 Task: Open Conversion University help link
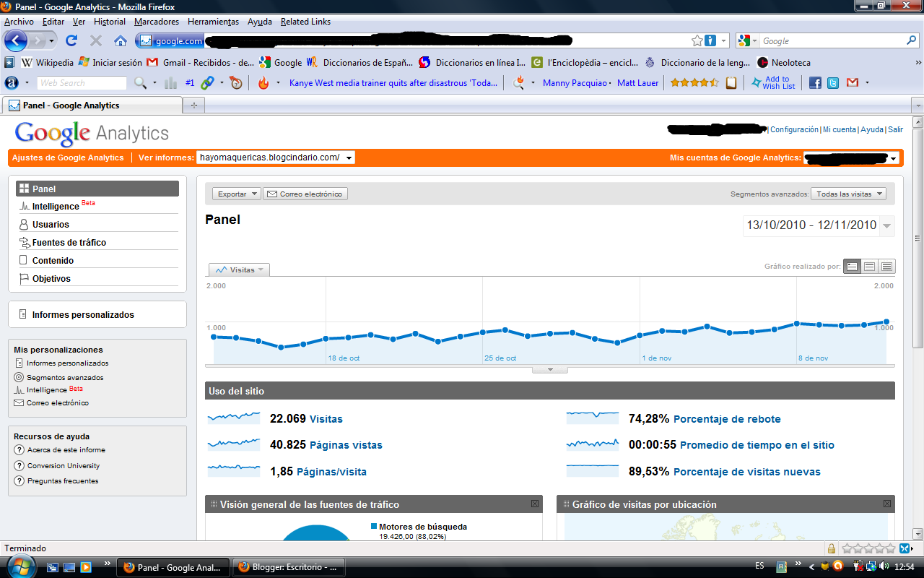pos(64,466)
